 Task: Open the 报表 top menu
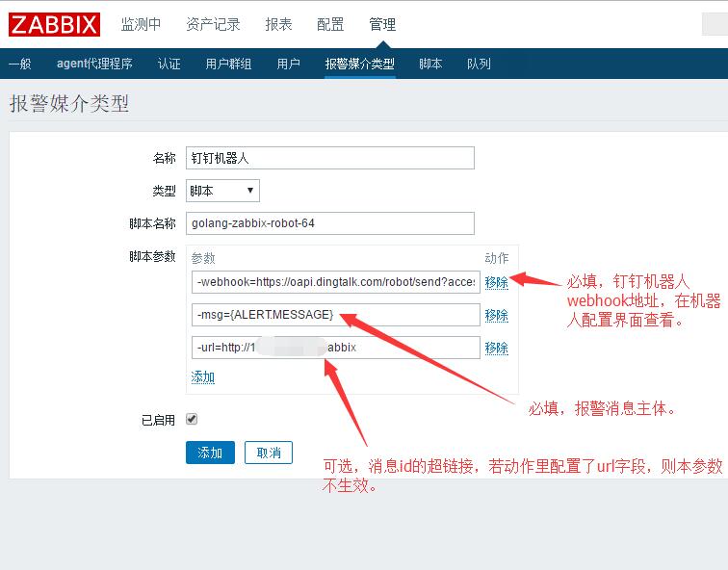278,24
